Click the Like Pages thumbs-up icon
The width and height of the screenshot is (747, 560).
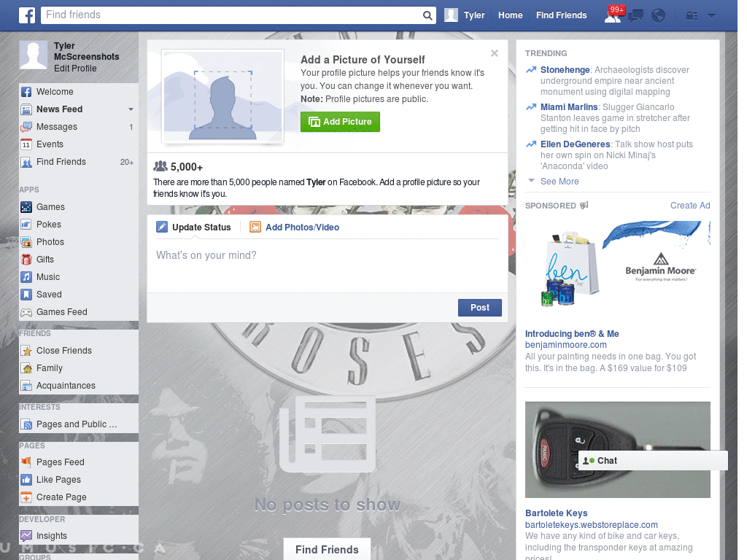click(26, 480)
